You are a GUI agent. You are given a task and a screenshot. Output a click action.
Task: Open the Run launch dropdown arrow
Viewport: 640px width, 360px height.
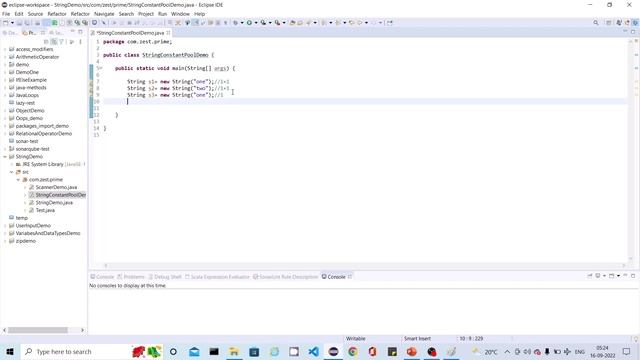256,23
